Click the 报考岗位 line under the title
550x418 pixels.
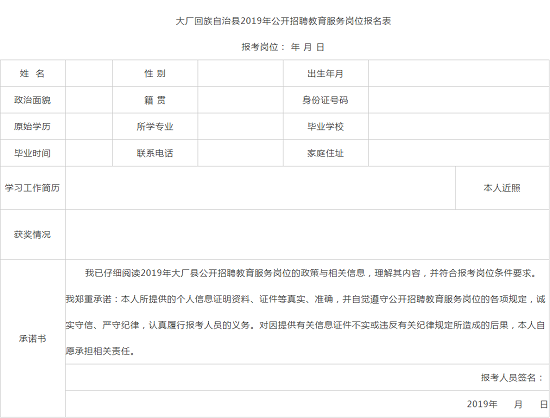pos(283,47)
